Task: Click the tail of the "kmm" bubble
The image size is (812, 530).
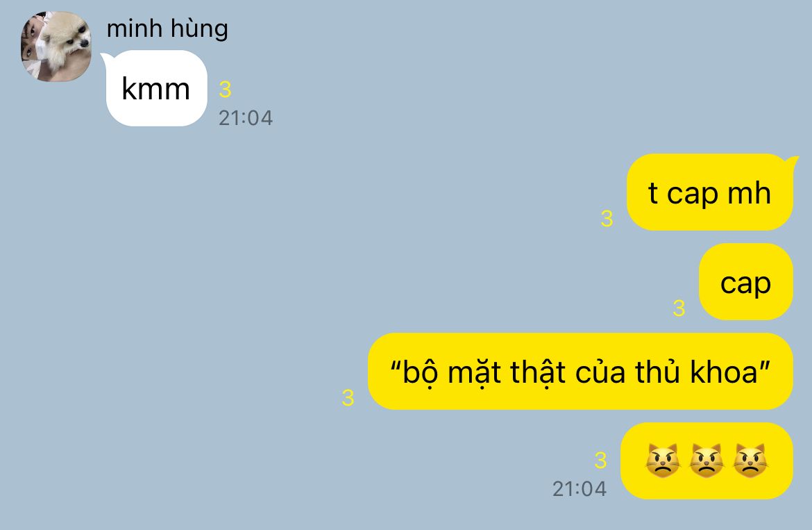Action: pos(106,58)
